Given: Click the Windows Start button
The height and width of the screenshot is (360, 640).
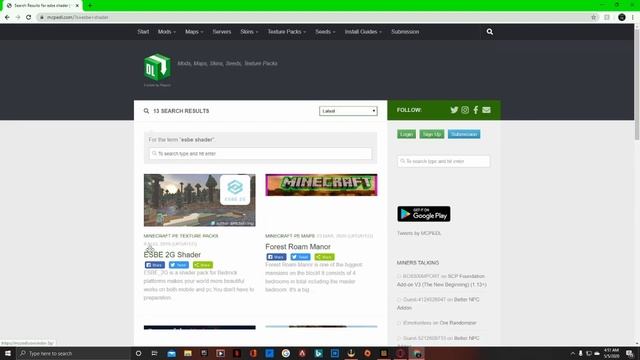Looking at the screenshot, I should 8,353.
